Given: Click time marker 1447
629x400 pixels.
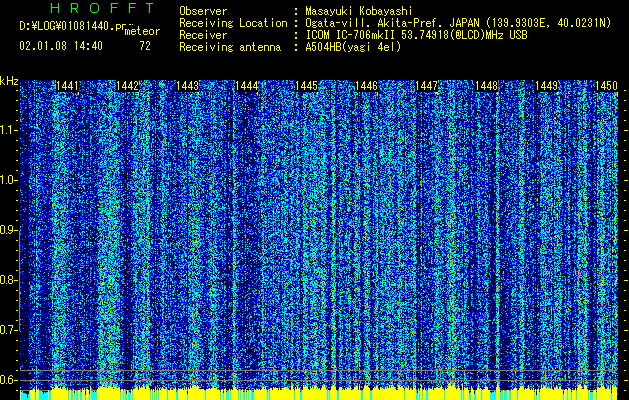Looking at the screenshot, I should 426,86.
